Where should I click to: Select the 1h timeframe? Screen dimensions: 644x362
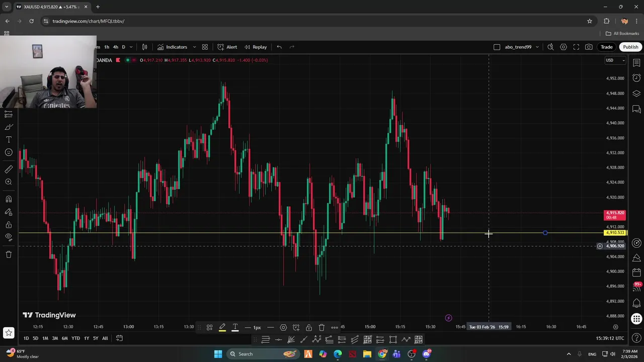pyautogui.click(x=107, y=47)
